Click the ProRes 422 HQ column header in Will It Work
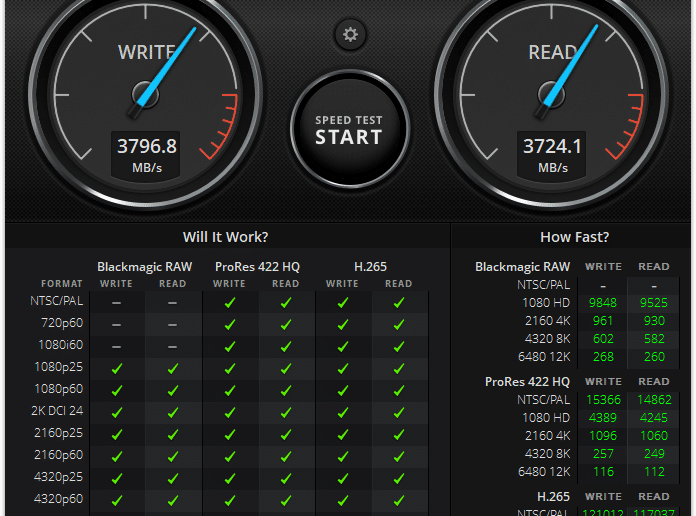Image resolution: width=696 pixels, height=516 pixels. pos(257,267)
